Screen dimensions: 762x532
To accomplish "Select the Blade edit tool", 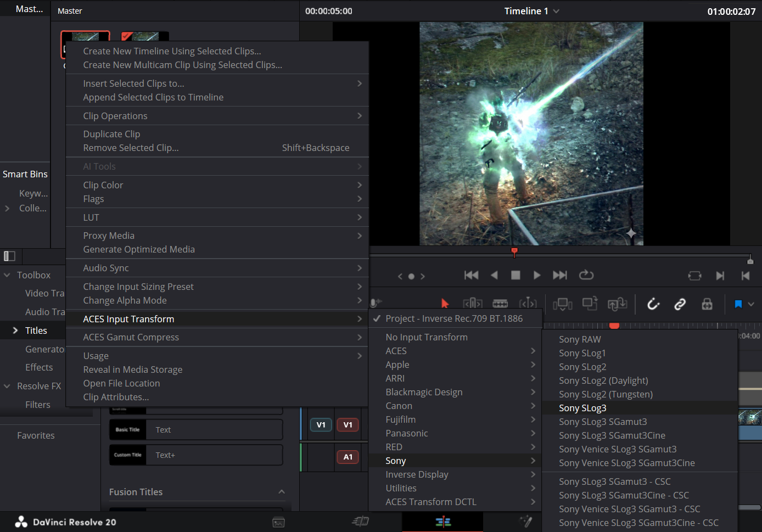I will tap(500, 304).
